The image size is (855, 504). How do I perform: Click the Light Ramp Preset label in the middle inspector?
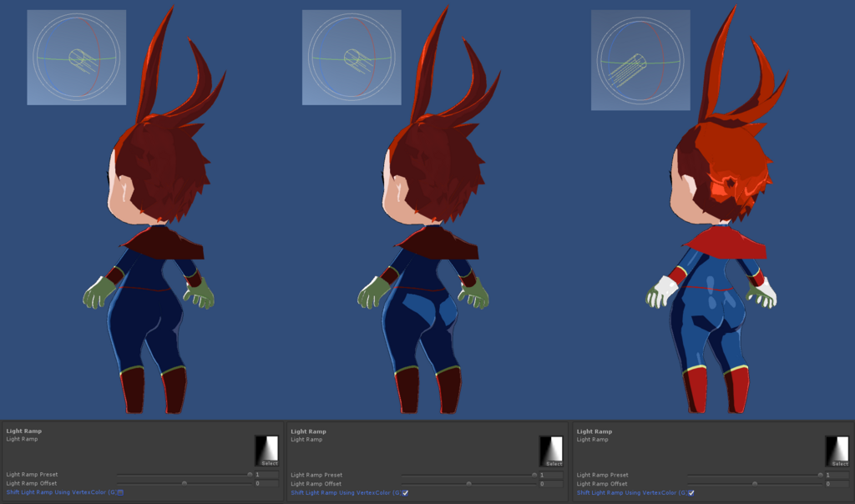point(316,475)
